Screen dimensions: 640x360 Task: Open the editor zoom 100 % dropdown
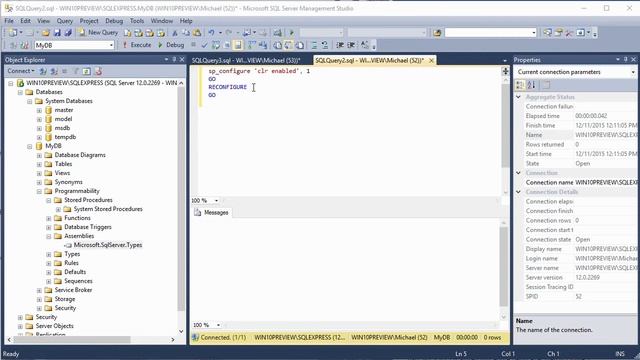pyautogui.click(x=216, y=200)
